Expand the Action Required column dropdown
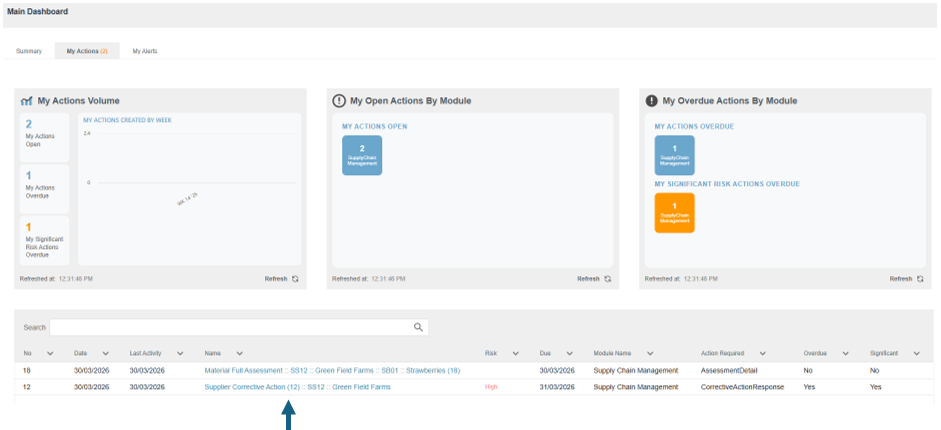 tap(763, 354)
